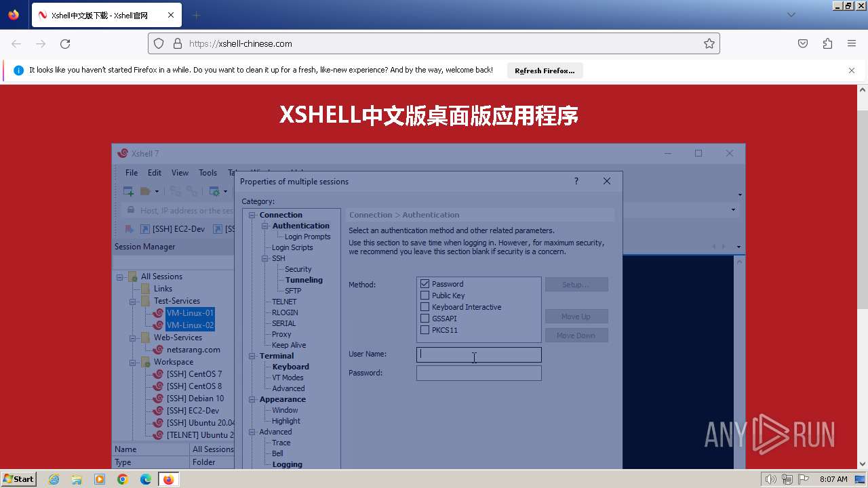The height and width of the screenshot is (488, 868).
Task: Select VM-Linux-01 session
Action: coord(190,313)
